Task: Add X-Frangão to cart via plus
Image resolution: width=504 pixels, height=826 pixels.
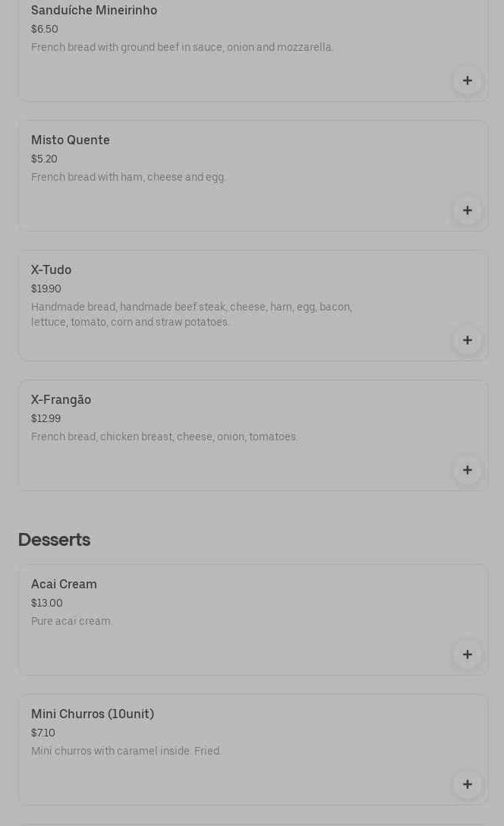Action: click(x=467, y=470)
